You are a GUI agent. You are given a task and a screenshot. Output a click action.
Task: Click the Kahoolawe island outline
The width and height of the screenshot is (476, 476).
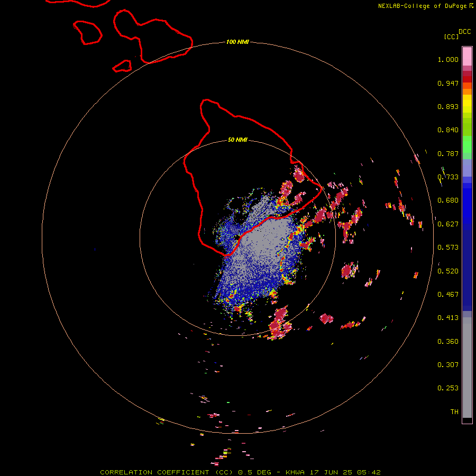(x=122, y=66)
